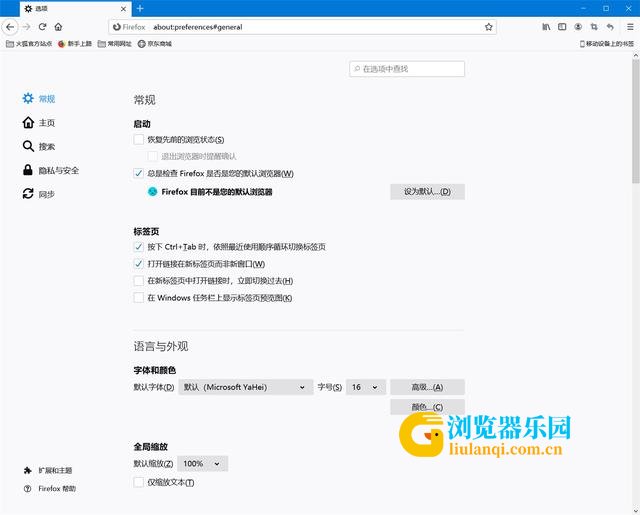Click the screenshot crop icon
The width and height of the screenshot is (640, 515).
[594, 27]
